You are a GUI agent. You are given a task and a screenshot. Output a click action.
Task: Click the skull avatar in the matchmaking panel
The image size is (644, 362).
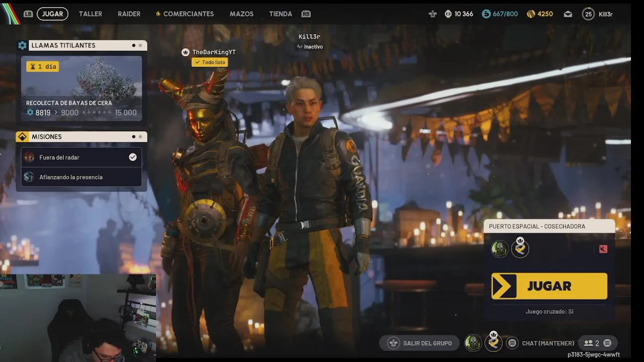pyautogui.click(x=500, y=249)
